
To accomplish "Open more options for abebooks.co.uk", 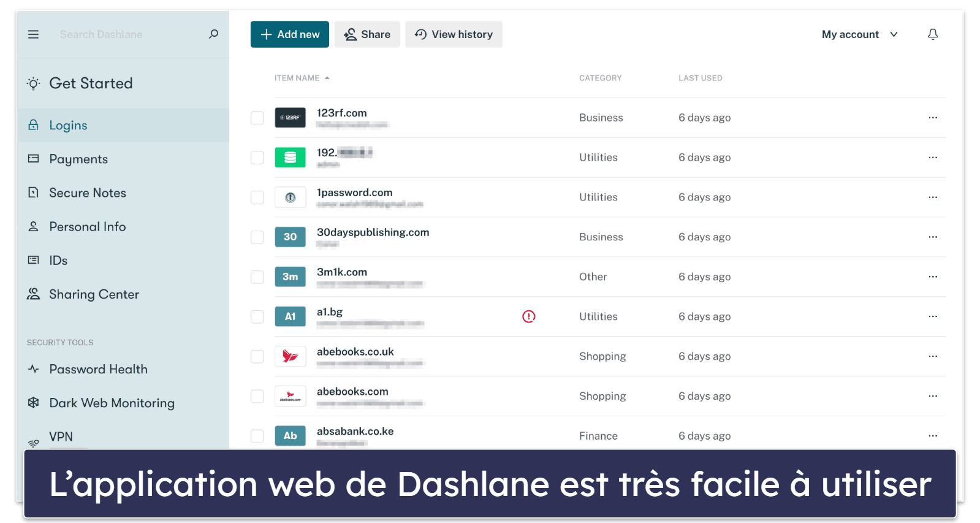I will click(932, 356).
